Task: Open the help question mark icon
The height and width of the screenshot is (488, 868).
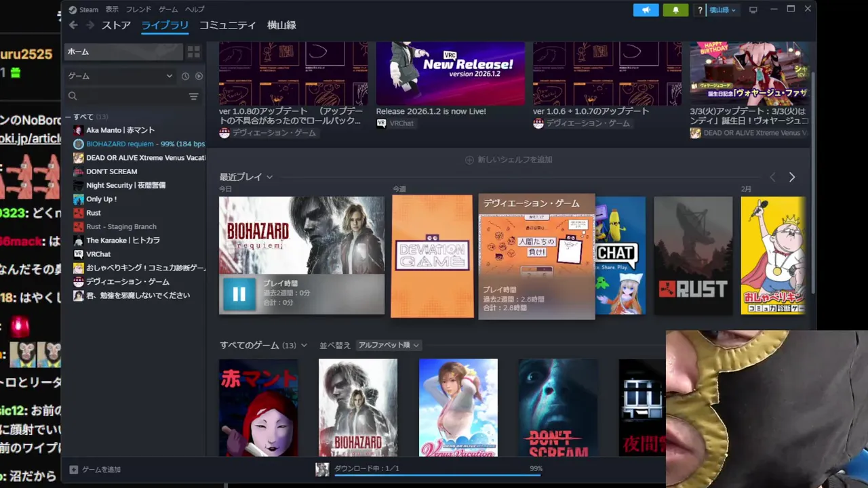Action: (x=700, y=10)
